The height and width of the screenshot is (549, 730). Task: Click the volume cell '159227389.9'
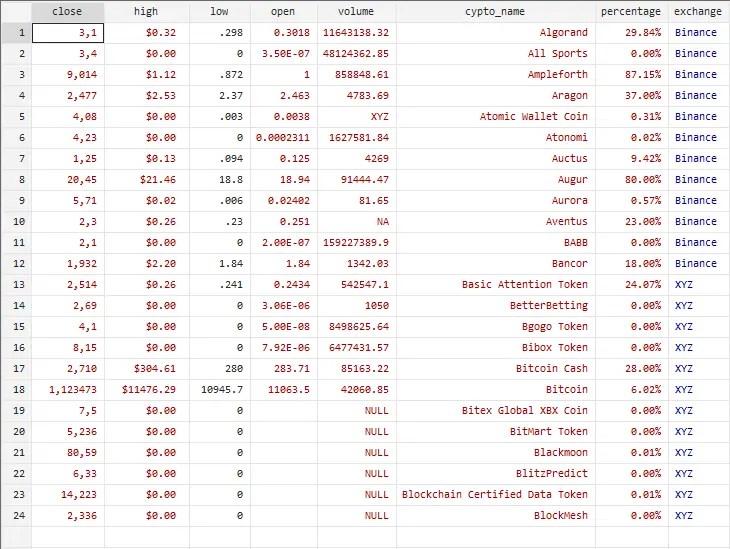pos(357,243)
